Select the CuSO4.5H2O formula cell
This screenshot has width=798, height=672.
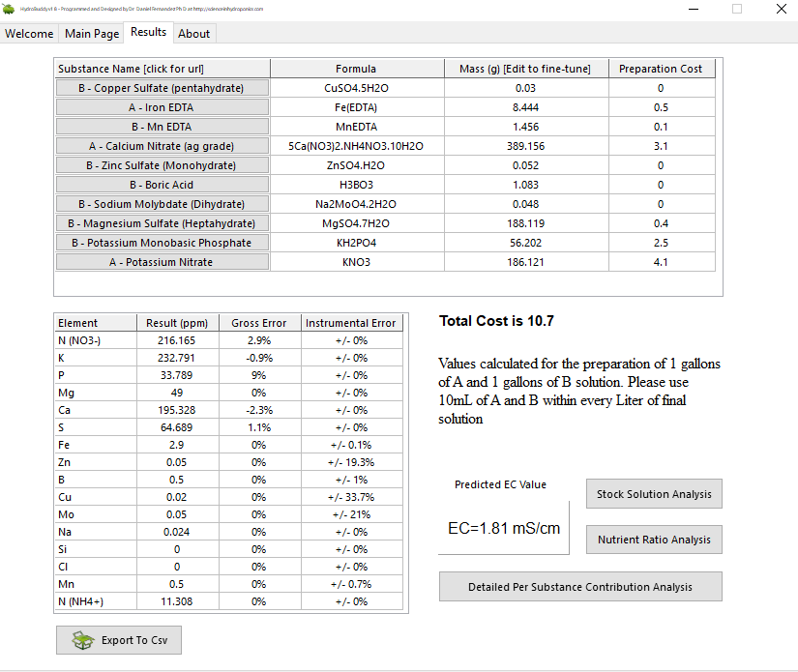click(x=357, y=88)
